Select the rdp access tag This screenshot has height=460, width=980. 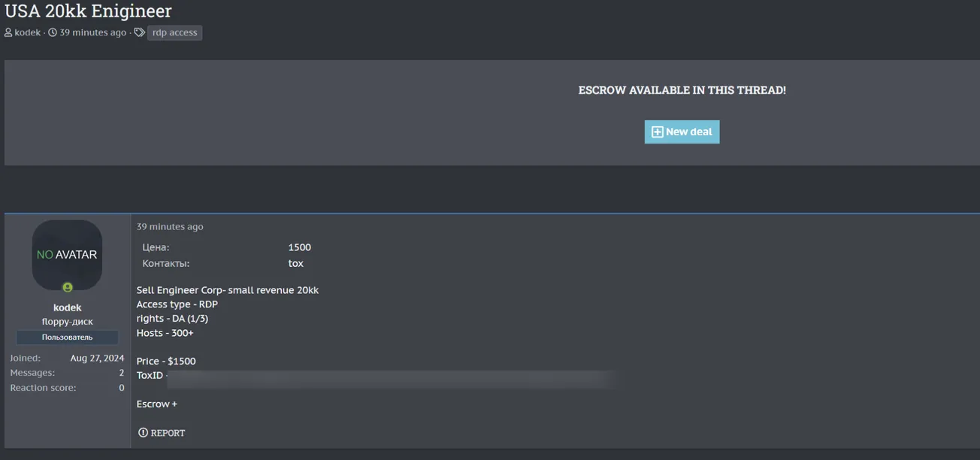(174, 33)
